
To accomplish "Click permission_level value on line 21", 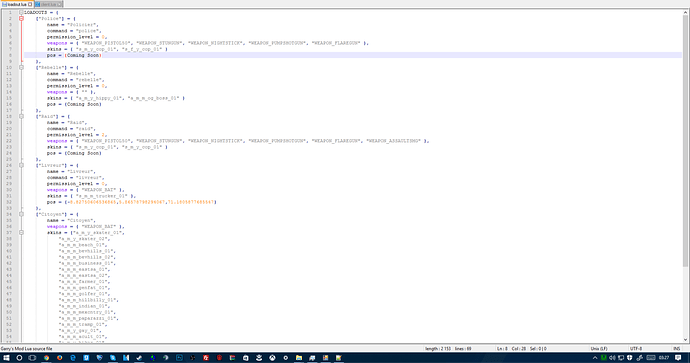I will (104, 135).
